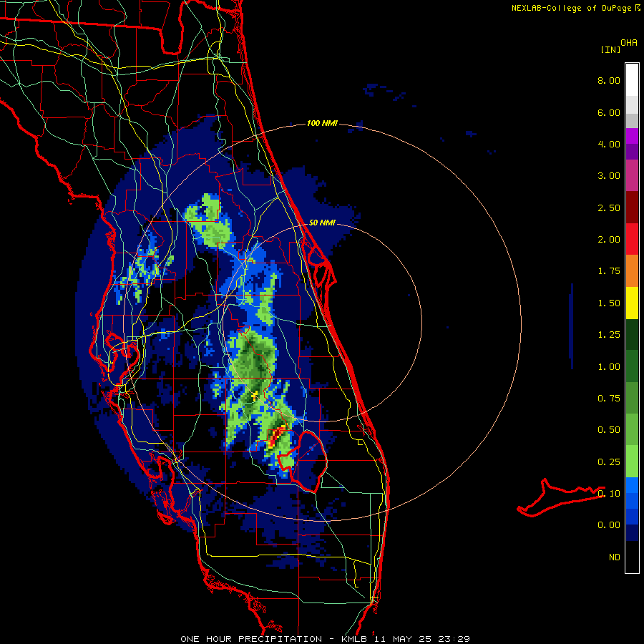Click the 3.00 legend value
This screenshot has height=644, width=644.
[x=609, y=176]
